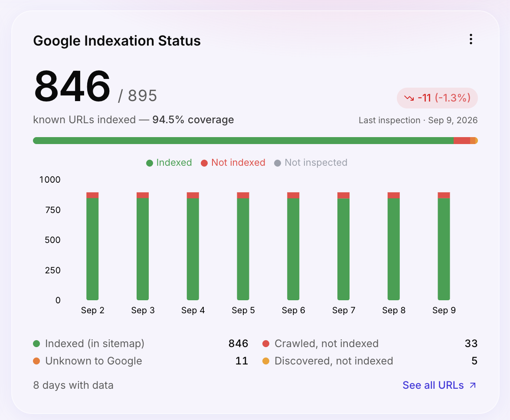510x420 pixels.
Task: Click the Unknown to Google label
Action: pos(94,361)
